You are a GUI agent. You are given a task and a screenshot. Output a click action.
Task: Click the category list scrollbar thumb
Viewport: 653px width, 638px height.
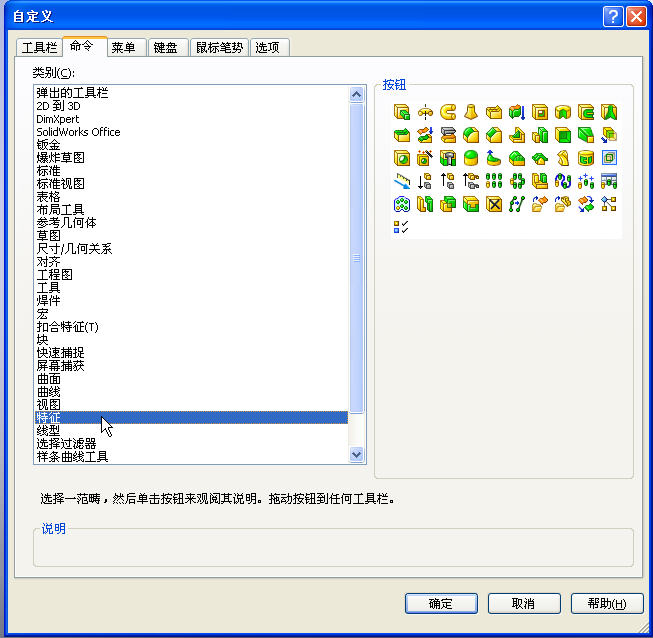356,258
